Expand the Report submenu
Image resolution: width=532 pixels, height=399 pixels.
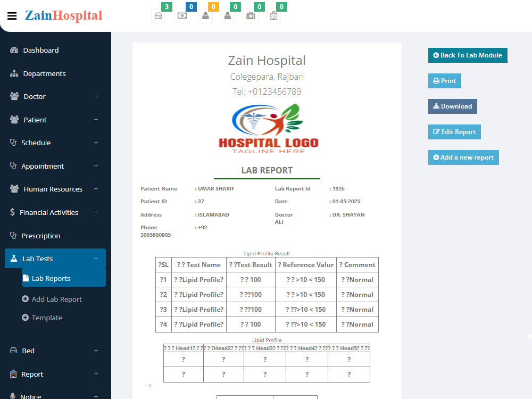tap(96, 374)
